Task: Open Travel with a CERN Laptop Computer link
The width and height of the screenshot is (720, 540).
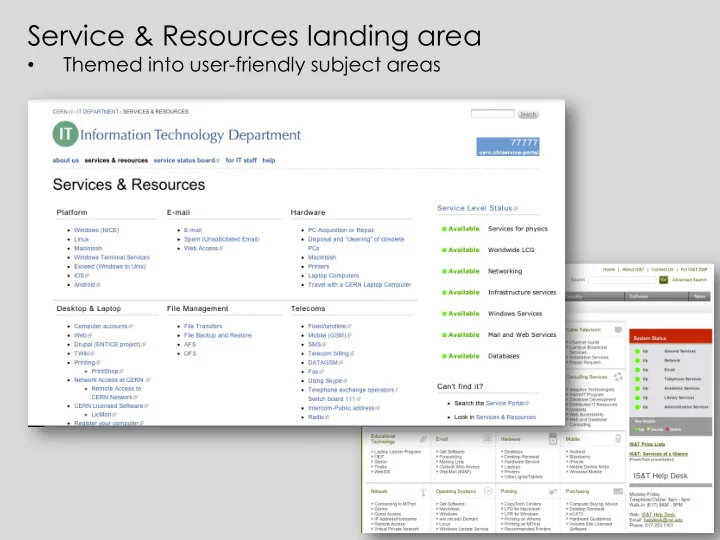Action: click(x=360, y=285)
